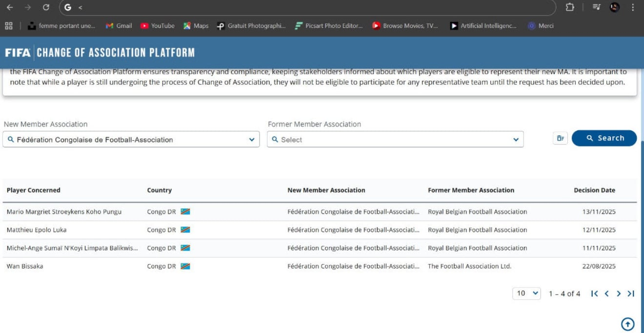Click the scroll-to-top arrow icon
Image resolution: width=644 pixels, height=333 pixels.
pos(627,324)
